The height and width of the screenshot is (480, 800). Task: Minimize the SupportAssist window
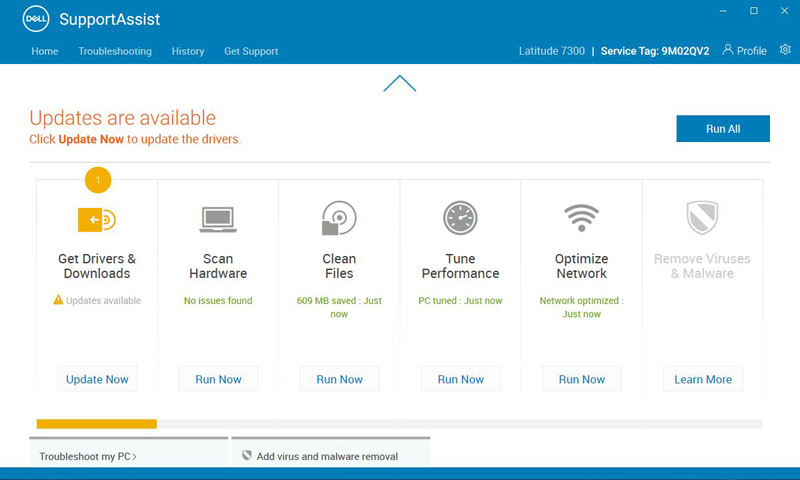(x=723, y=11)
